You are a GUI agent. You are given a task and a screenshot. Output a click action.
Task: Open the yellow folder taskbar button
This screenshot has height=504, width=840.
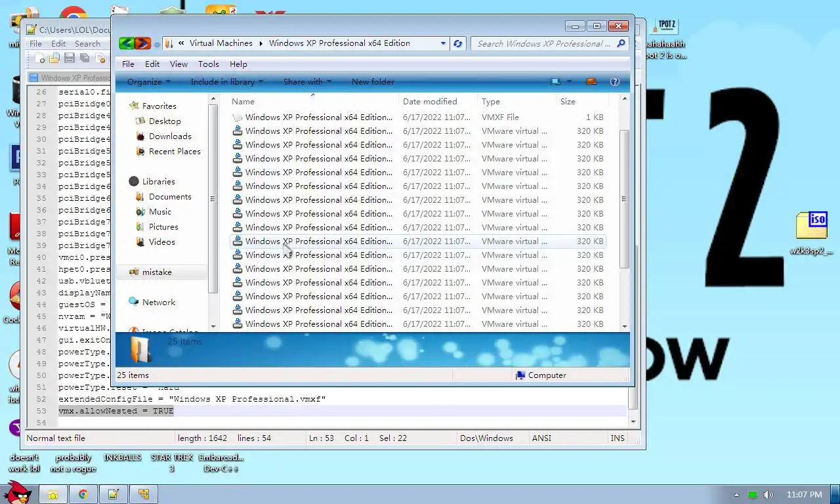pos(53,494)
